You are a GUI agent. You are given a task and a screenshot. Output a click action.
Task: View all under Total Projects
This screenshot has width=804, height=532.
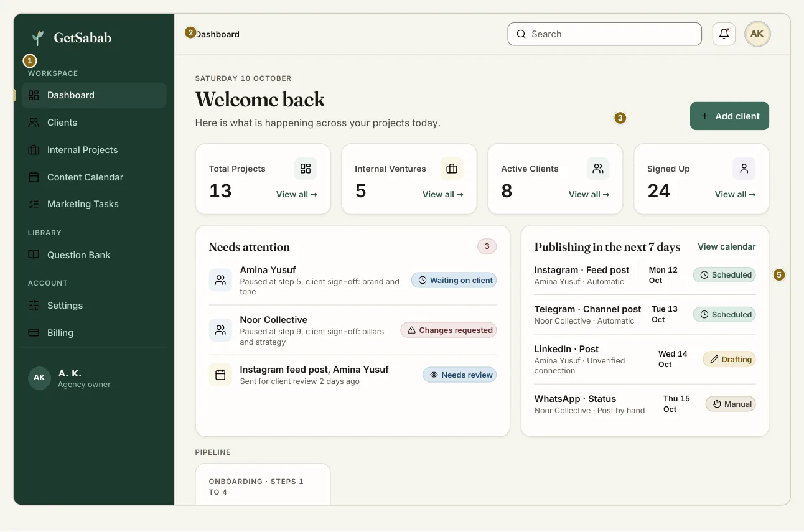pos(297,194)
